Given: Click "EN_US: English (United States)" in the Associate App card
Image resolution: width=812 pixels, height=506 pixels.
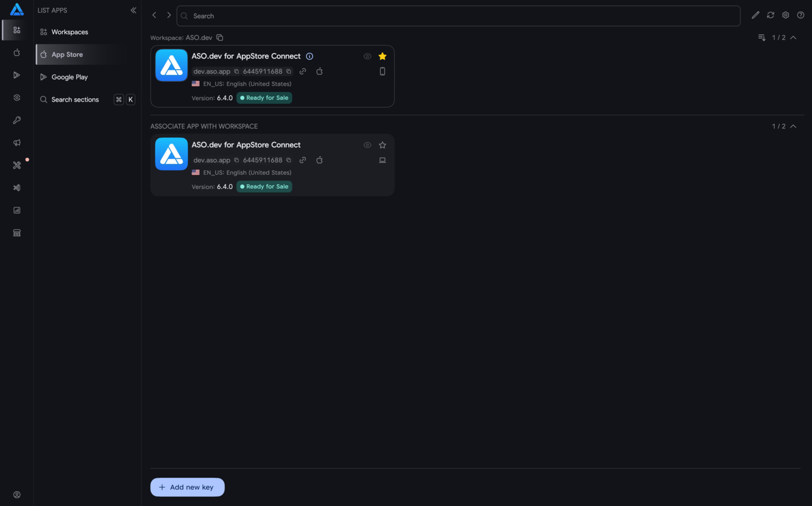Looking at the screenshot, I should 248,172.
